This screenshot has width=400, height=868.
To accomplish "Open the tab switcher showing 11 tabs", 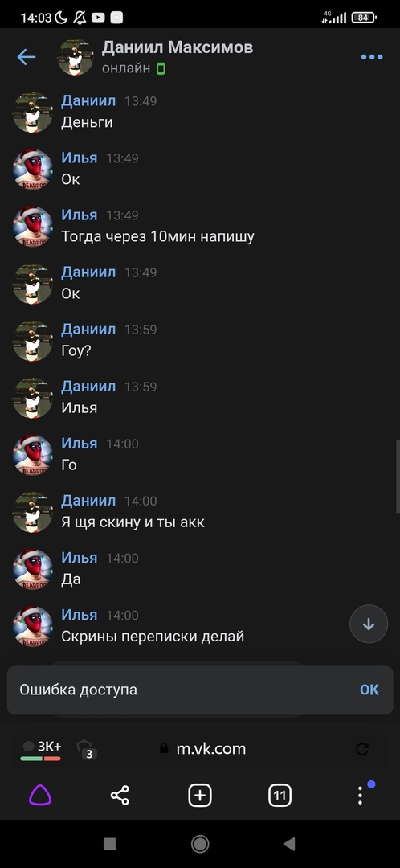I will (280, 796).
